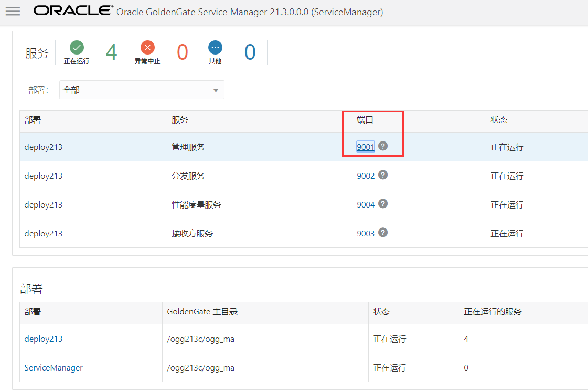Viewport: 588px width, 392px height.
Task: Click help icon beside port 9001
Action: 383,146
